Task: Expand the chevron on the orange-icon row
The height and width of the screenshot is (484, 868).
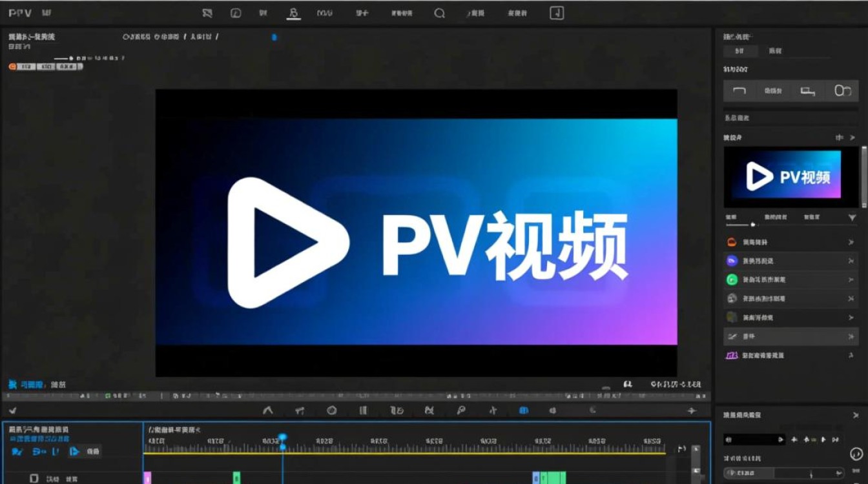Action: coord(851,242)
